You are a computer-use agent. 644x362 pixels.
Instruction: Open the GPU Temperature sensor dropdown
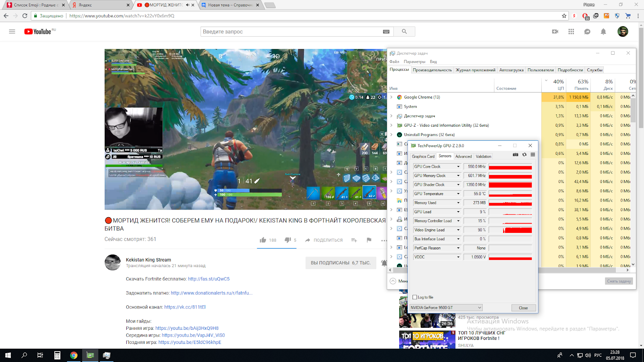pyautogui.click(x=458, y=193)
